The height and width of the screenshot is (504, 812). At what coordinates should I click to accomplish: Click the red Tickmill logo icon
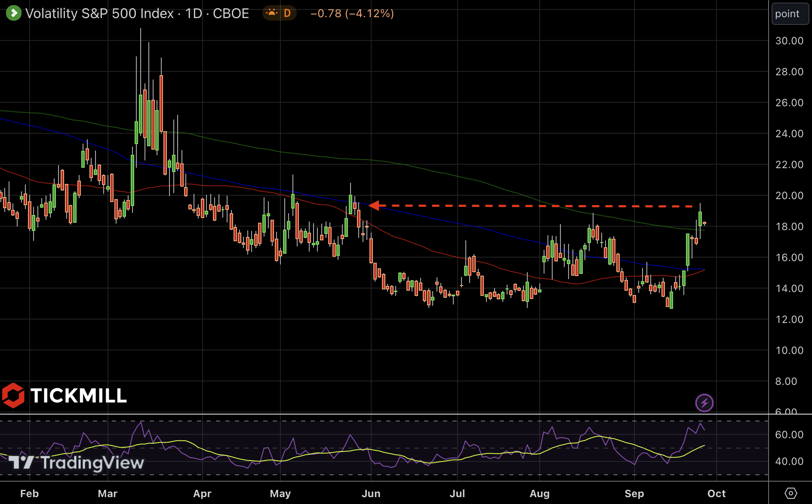pyautogui.click(x=13, y=395)
